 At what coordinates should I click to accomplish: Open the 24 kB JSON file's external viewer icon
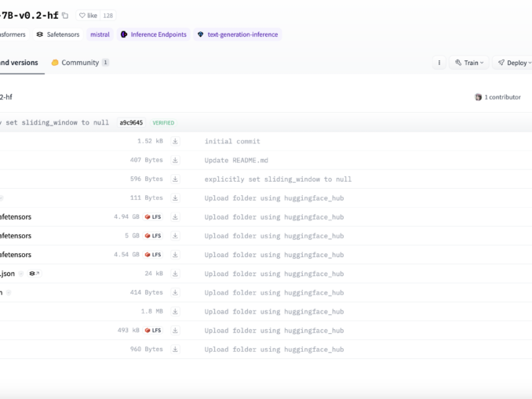point(34,274)
